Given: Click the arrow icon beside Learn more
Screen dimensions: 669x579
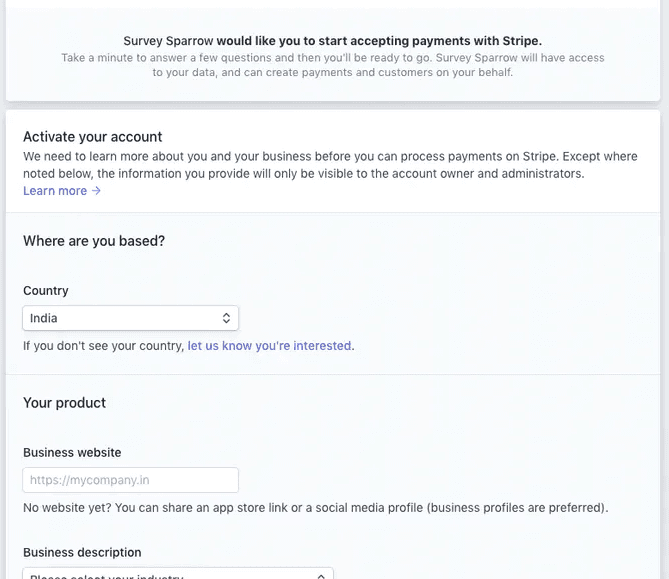Looking at the screenshot, I should (x=96, y=191).
